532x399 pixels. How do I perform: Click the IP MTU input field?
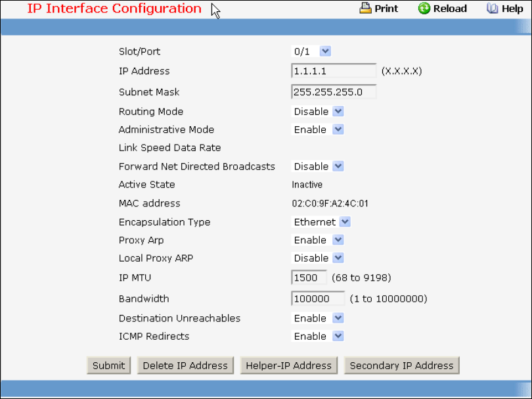click(309, 278)
